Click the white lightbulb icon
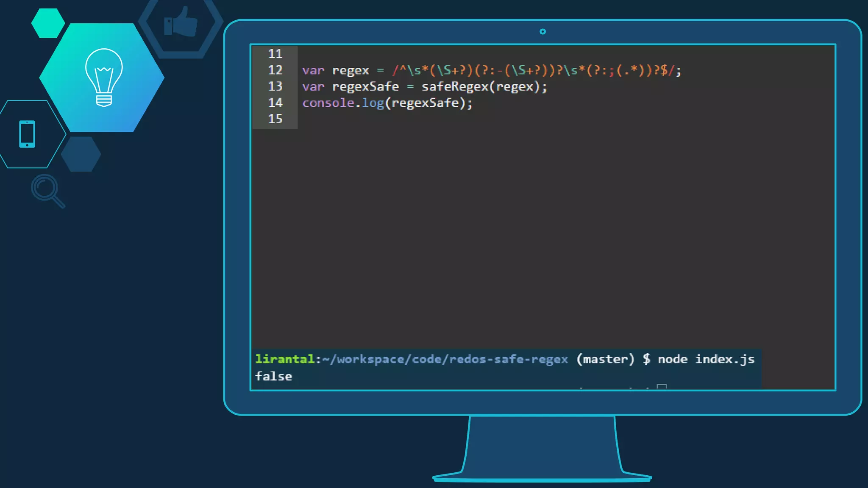 point(104,77)
